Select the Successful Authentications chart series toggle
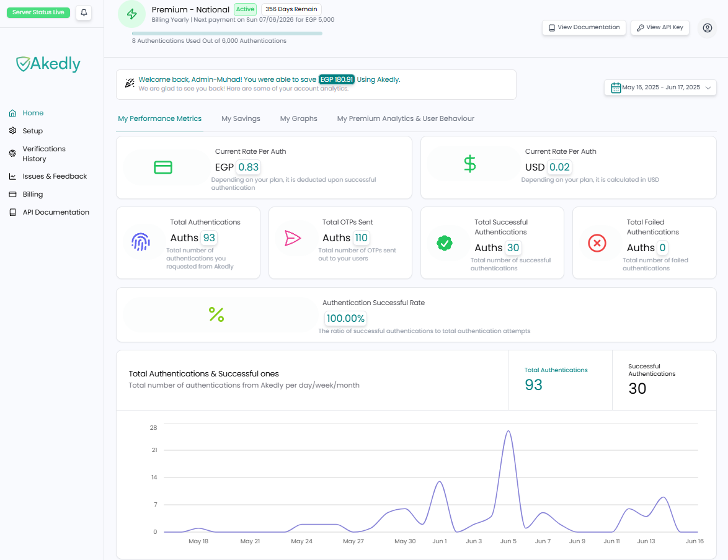This screenshot has height=560, width=728. click(664, 380)
